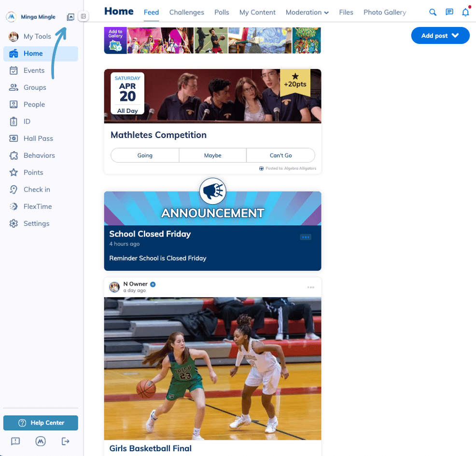Select the Check in sidebar icon
This screenshot has width=476, height=456.
[x=14, y=189]
